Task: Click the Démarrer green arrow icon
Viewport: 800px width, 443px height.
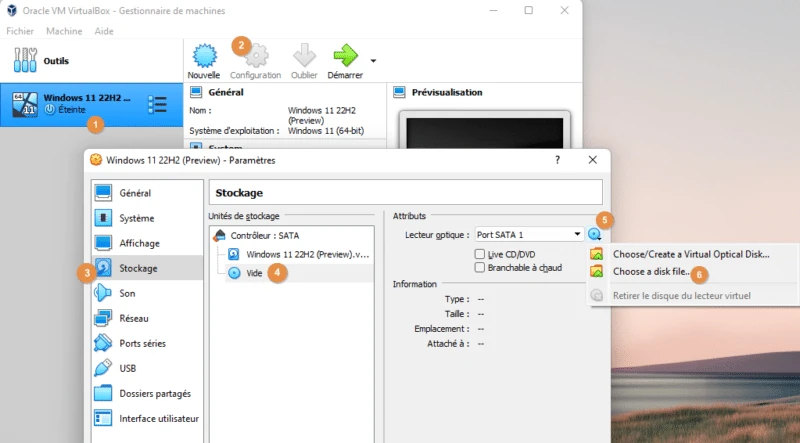Action: (345, 56)
